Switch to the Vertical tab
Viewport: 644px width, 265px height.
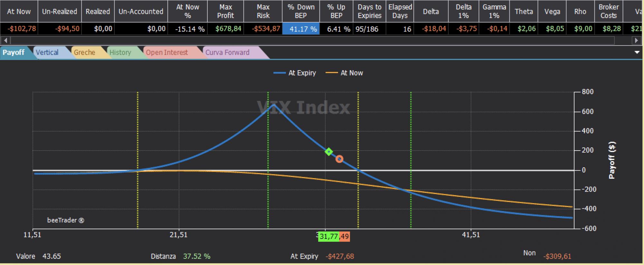[47, 53]
